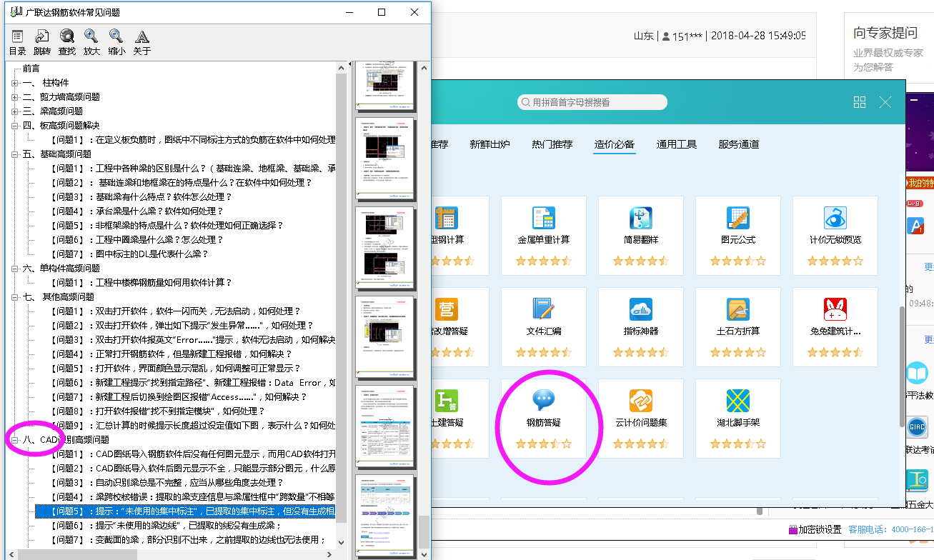Click the 加密锁设置 link
934x560 pixels.
820,529
